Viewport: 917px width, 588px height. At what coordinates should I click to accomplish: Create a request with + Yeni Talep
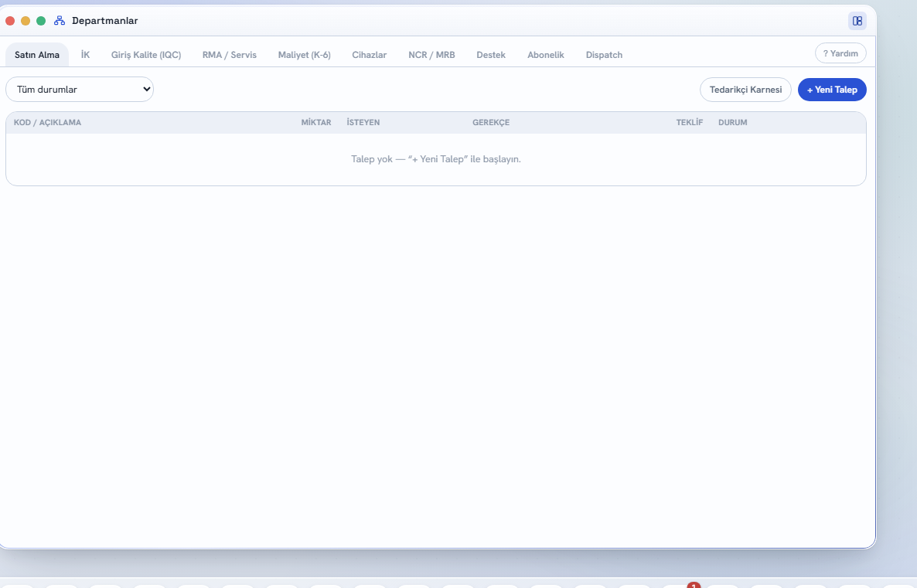click(832, 90)
